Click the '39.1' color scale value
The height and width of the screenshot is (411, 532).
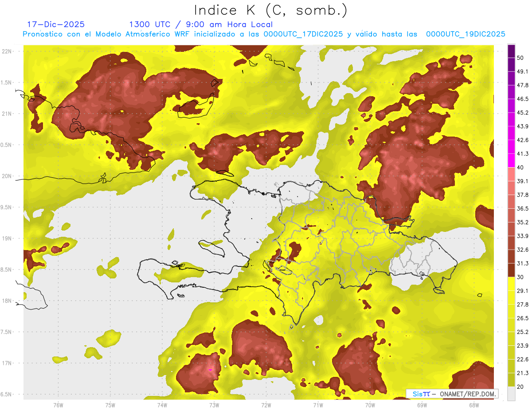pos(522,181)
